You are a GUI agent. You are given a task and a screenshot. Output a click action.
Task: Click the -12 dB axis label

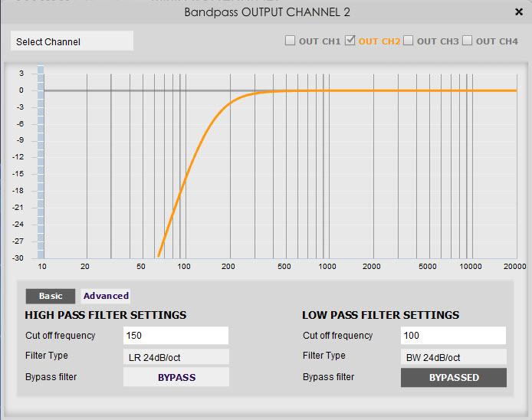(18, 157)
